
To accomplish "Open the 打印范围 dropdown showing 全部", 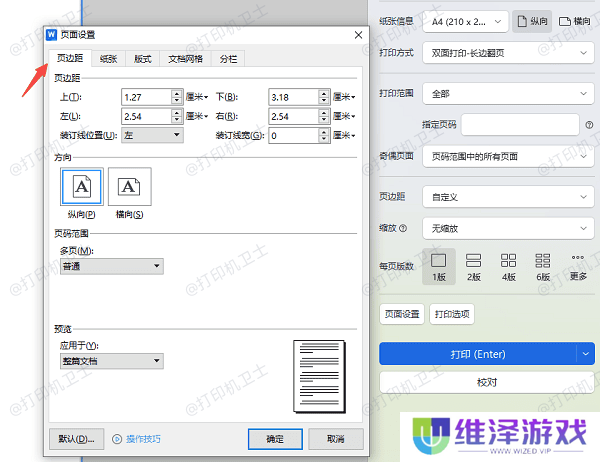I will click(509, 93).
